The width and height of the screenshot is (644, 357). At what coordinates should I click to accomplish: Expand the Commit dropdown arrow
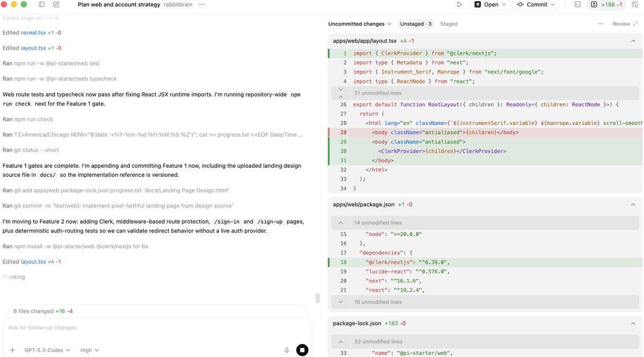tap(553, 4)
